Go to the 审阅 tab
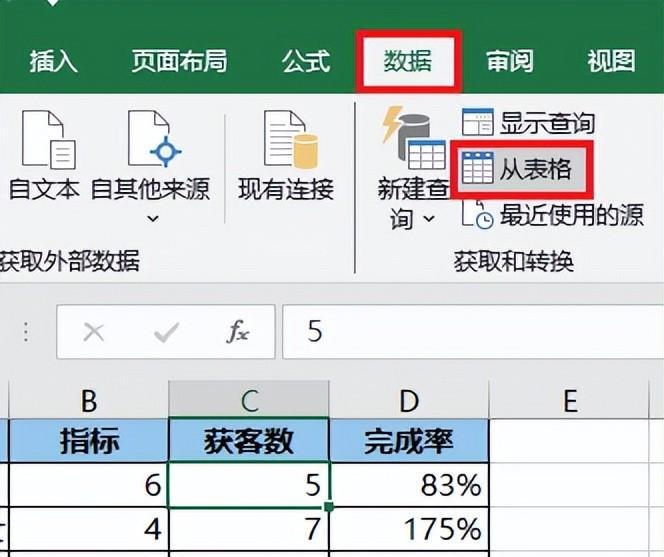 tap(509, 61)
